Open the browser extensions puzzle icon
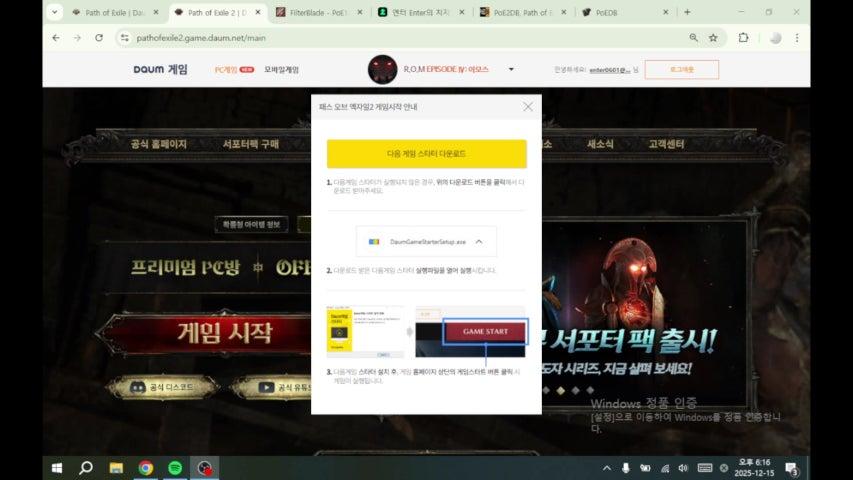The height and width of the screenshot is (480, 853). 743,37
